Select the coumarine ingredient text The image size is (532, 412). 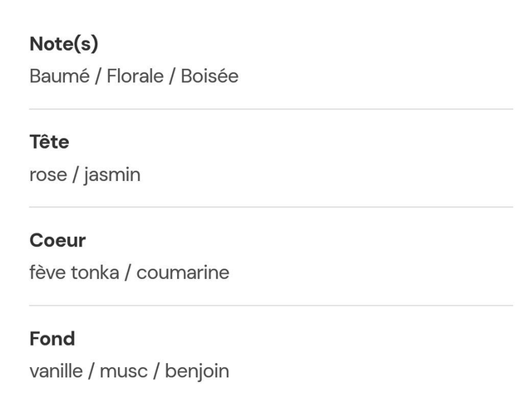coord(183,273)
